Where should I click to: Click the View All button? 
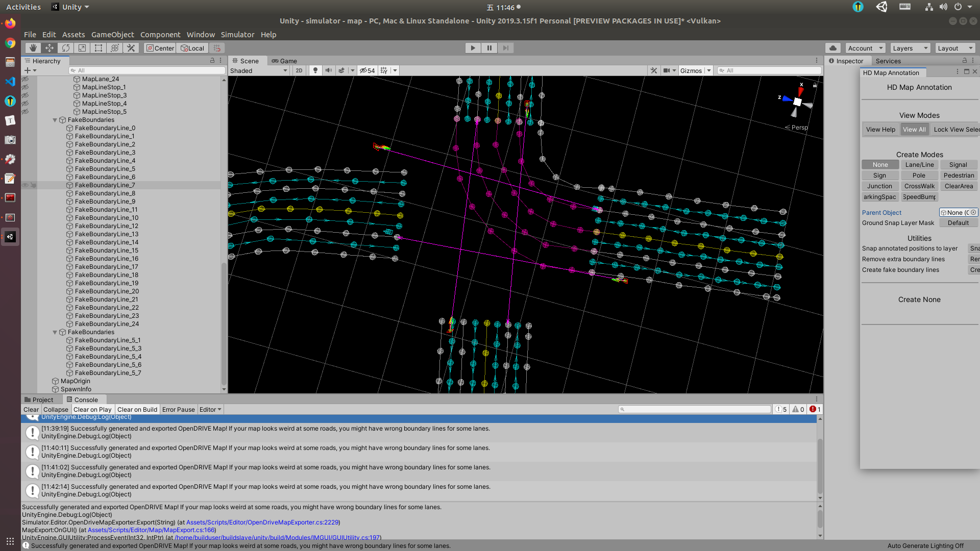914,129
